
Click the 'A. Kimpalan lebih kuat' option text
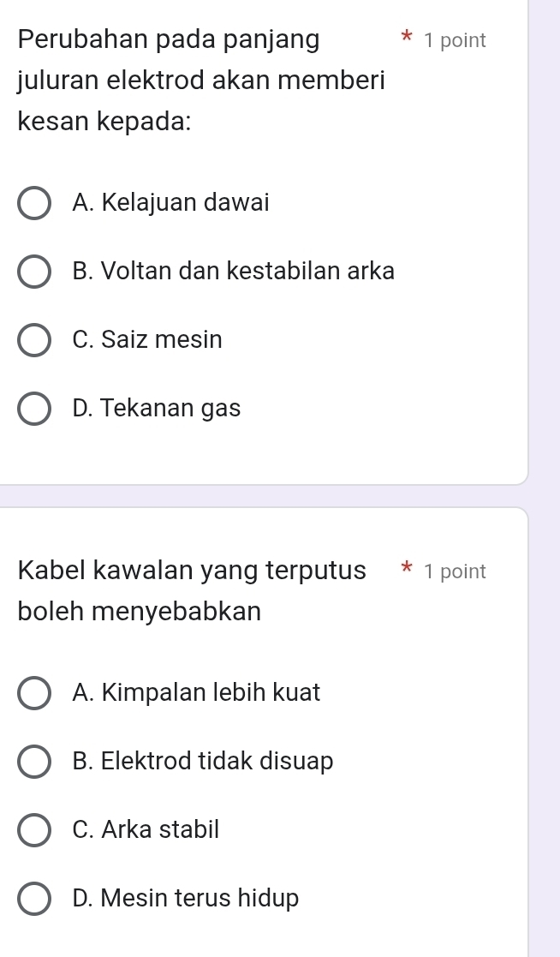coord(197,692)
